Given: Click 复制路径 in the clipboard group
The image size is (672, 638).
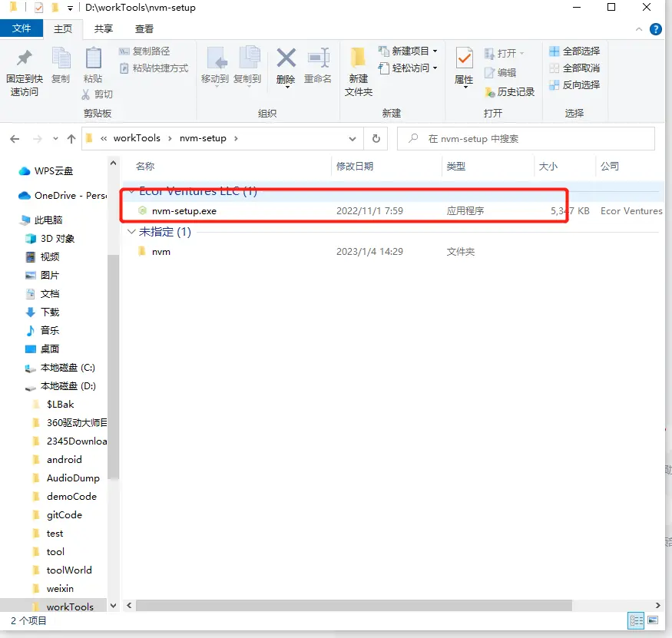Looking at the screenshot, I should [144, 51].
